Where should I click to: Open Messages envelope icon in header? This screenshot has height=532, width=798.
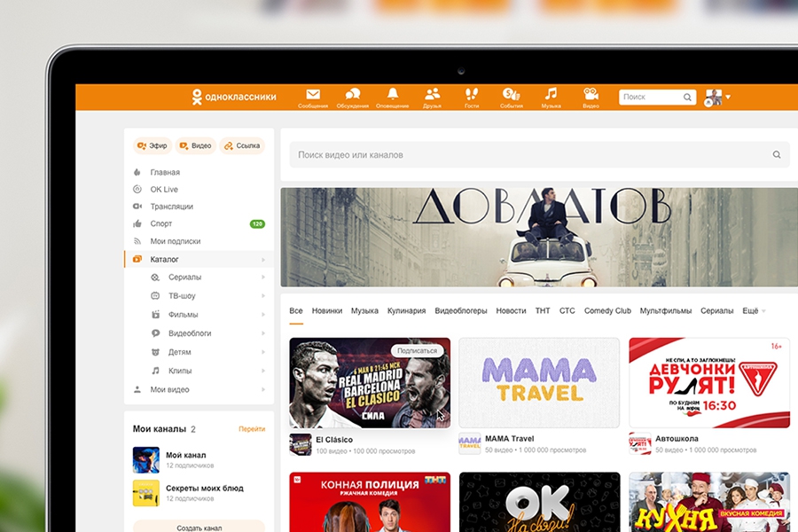313,95
